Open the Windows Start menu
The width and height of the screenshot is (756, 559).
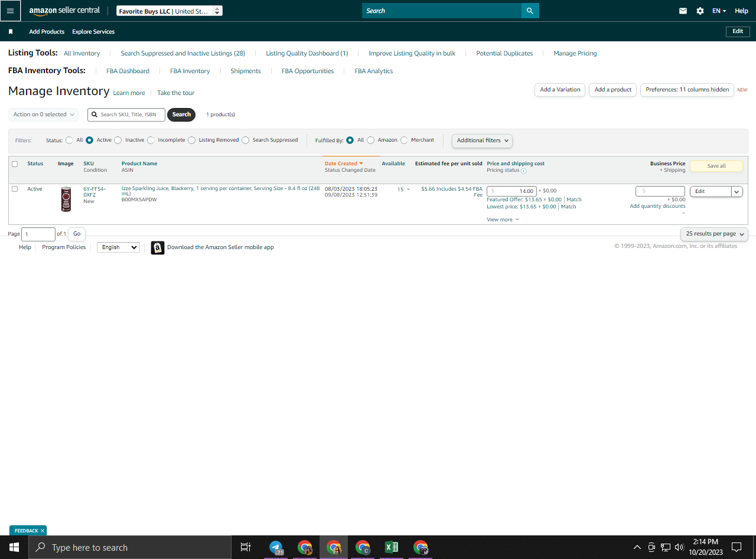(x=14, y=547)
